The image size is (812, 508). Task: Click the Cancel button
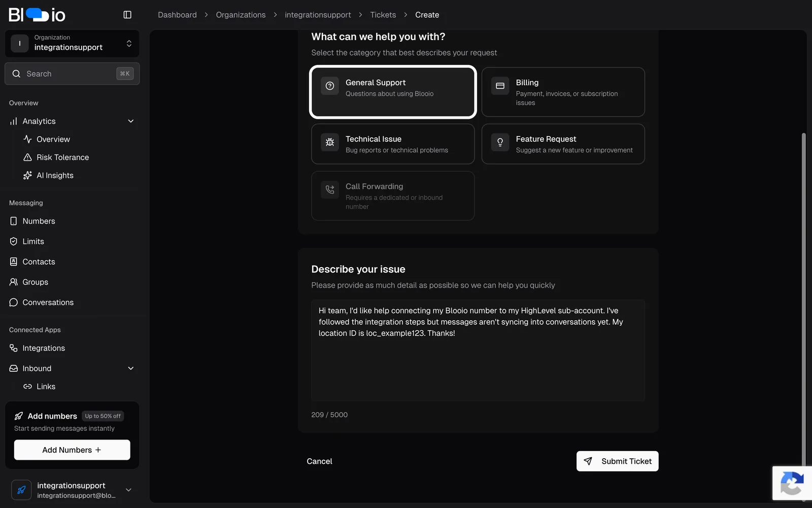click(319, 461)
